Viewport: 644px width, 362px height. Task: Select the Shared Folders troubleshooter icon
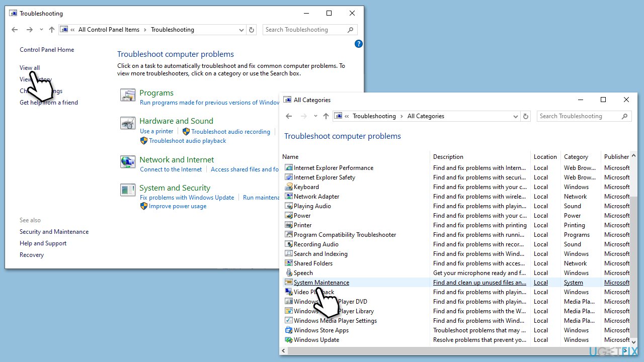pos(288,263)
